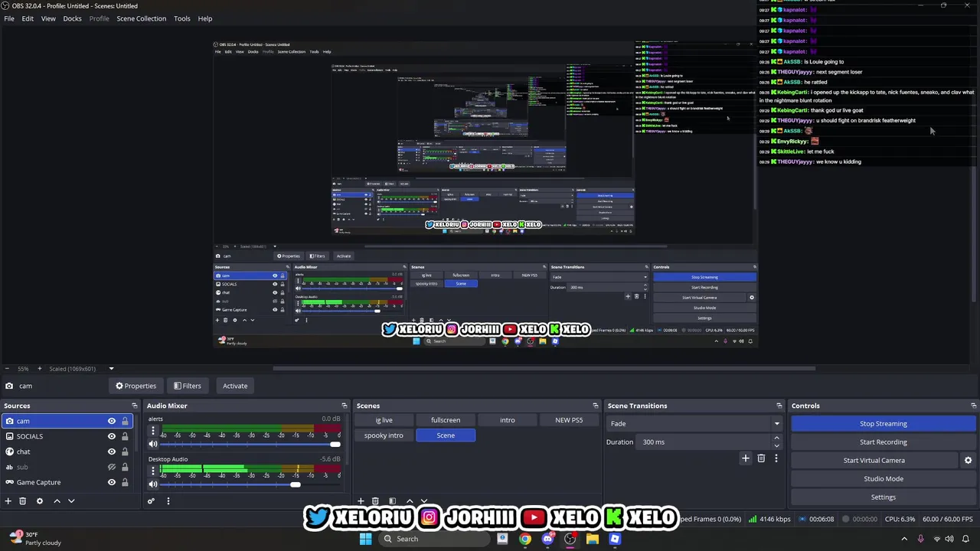Add a configurable transition with plus icon

(x=746, y=458)
